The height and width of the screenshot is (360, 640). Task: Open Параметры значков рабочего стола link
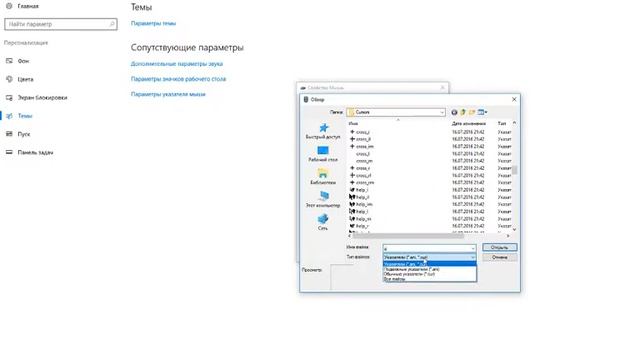point(178,79)
